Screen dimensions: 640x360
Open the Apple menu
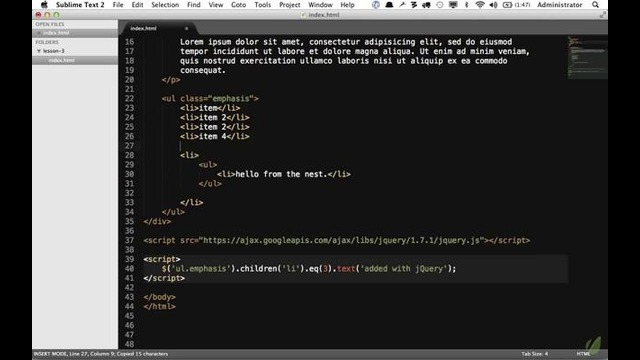coord(44,5)
